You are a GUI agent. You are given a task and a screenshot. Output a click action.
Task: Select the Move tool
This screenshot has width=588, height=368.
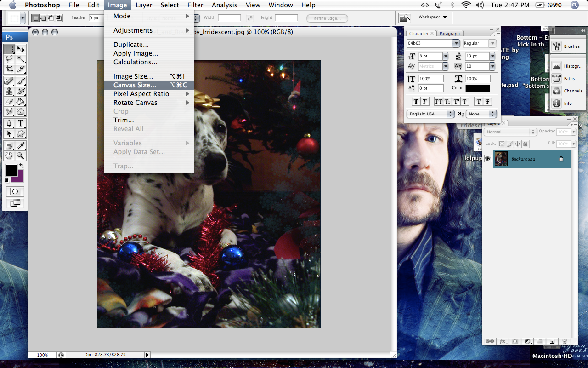pyautogui.click(x=21, y=49)
